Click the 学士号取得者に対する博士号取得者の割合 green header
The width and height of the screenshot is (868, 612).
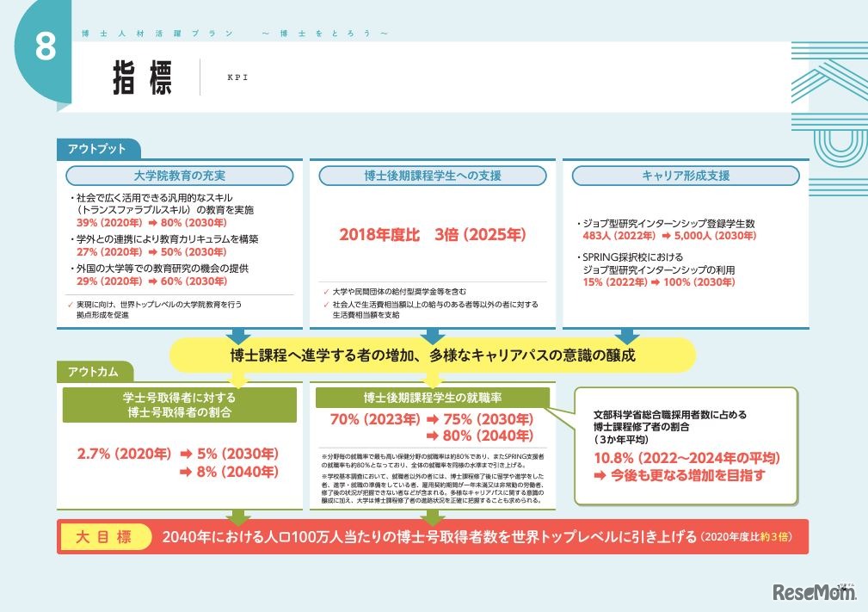pos(179,405)
